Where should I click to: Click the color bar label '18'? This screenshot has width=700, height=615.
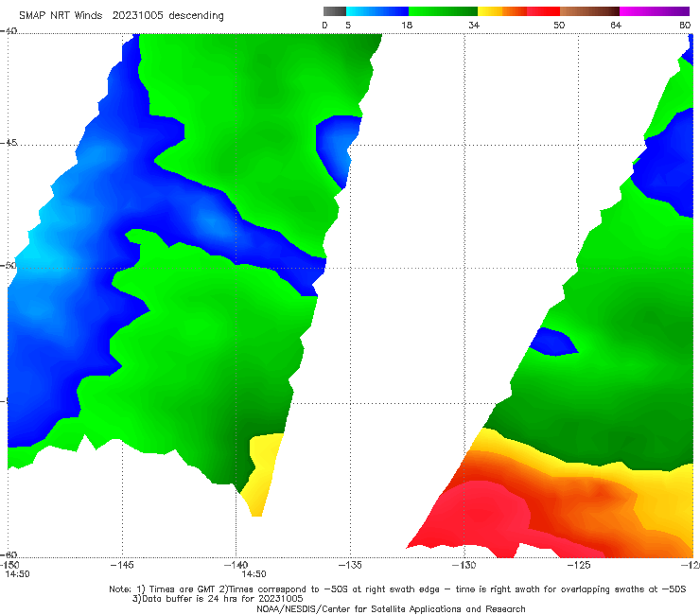click(407, 25)
